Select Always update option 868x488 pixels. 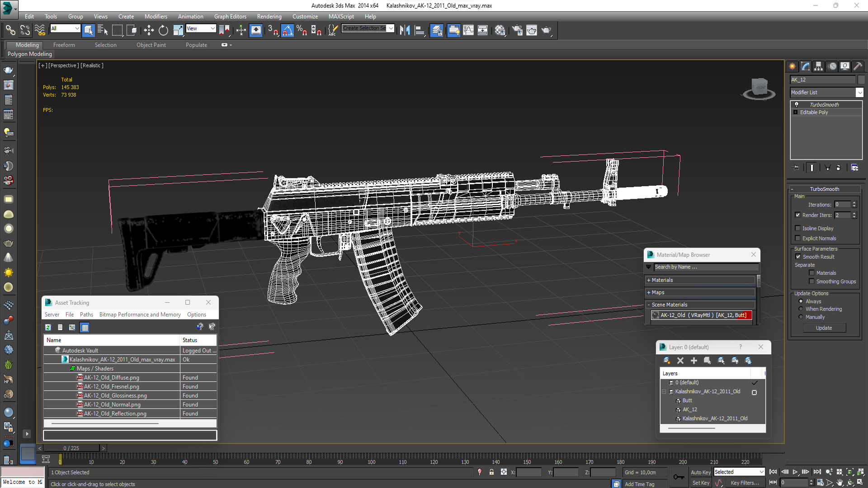click(801, 301)
